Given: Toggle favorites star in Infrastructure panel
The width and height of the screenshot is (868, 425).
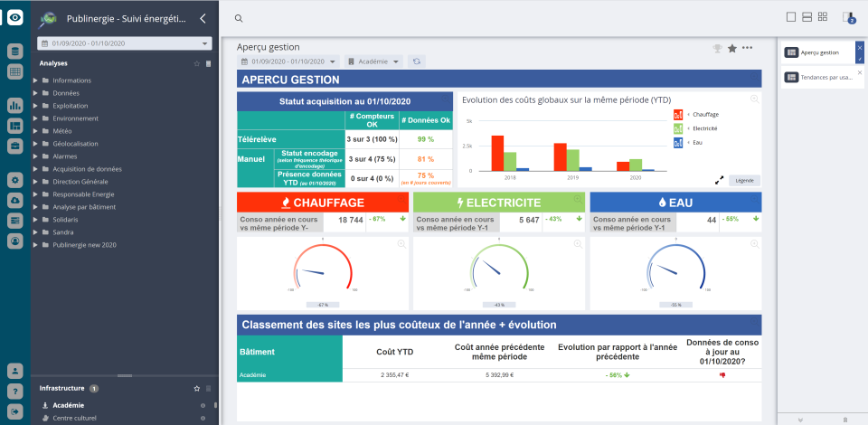Looking at the screenshot, I should coord(196,388).
